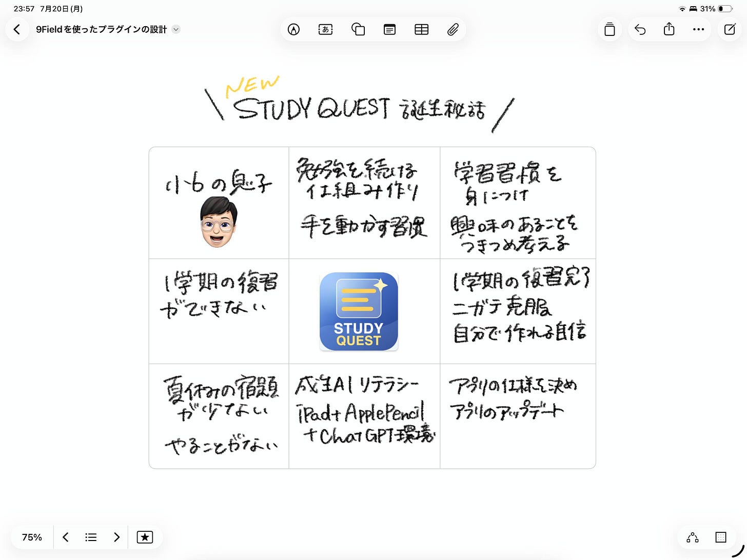Viewport: 747px width, 560px height.
Task: Insert a table using the table icon
Action: click(421, 29)
